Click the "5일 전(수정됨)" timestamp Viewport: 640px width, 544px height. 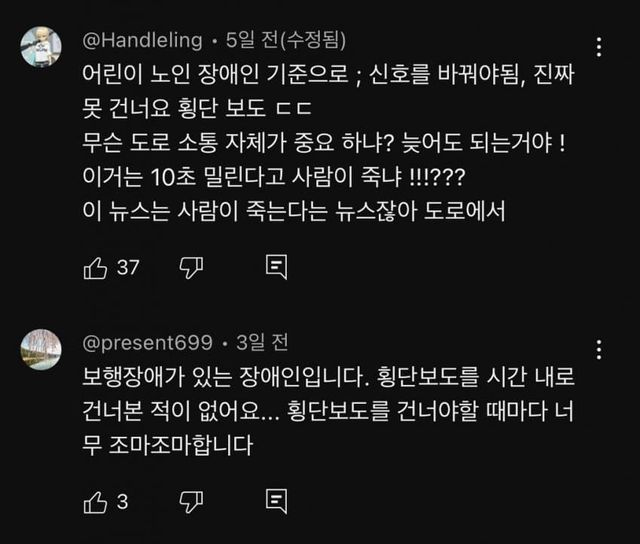click(x=284, y=41)
